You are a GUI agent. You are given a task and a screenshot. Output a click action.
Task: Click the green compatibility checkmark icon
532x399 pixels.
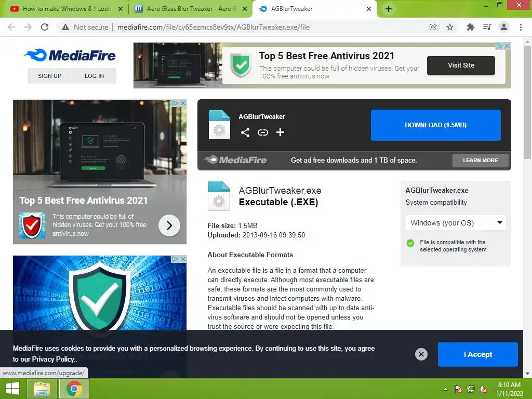[410, 243]
